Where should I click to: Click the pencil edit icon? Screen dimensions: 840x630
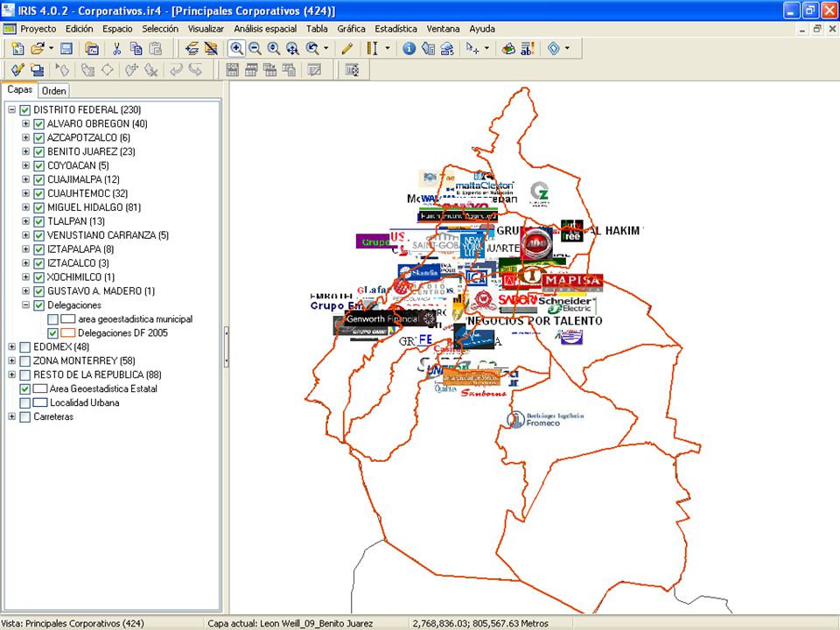click(346, 49)
